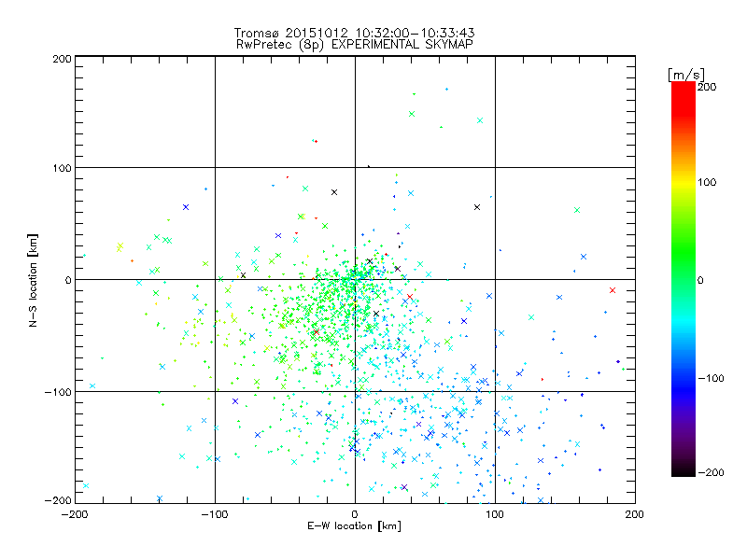Click the E-W axis tick label "0"
This screenshot has height=560, width=747.
click(355, 514)
